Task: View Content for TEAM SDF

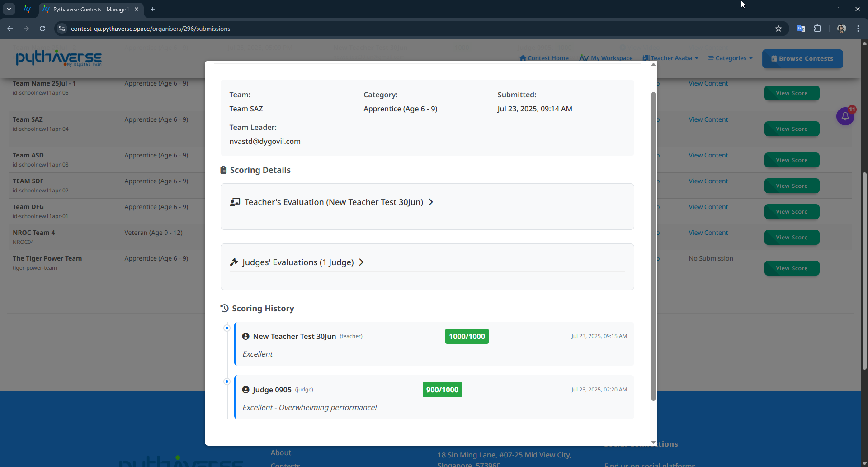Action: 708,181
